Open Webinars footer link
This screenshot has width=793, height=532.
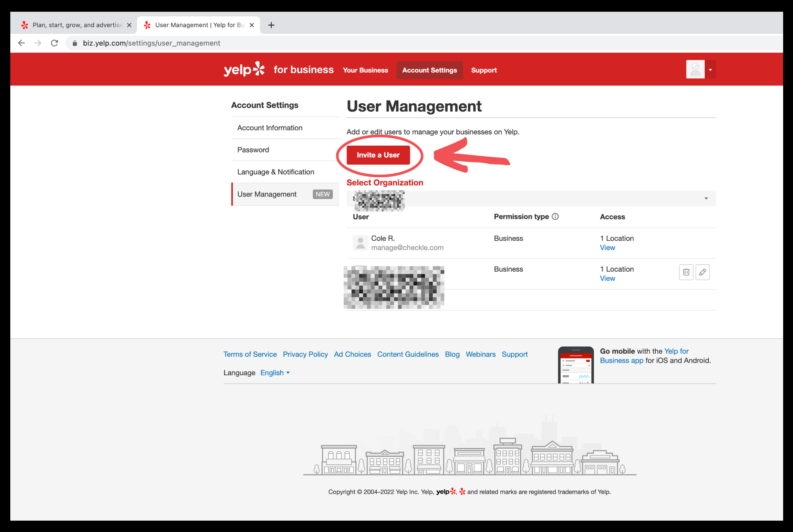click(x=481, y=354)
